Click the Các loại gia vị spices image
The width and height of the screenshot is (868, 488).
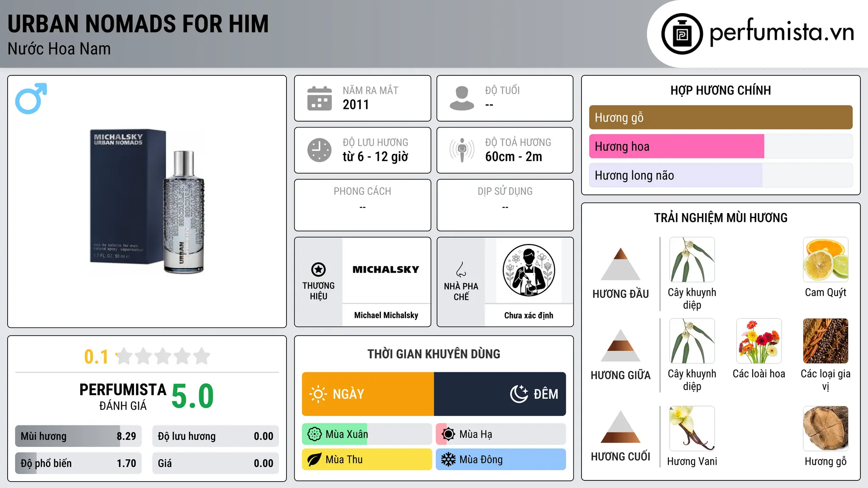pyautogui.click(x=826, y=341)
